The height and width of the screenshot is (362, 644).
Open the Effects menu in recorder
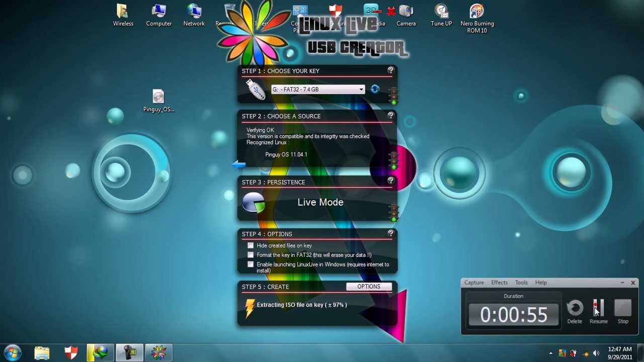coord(499,283)
